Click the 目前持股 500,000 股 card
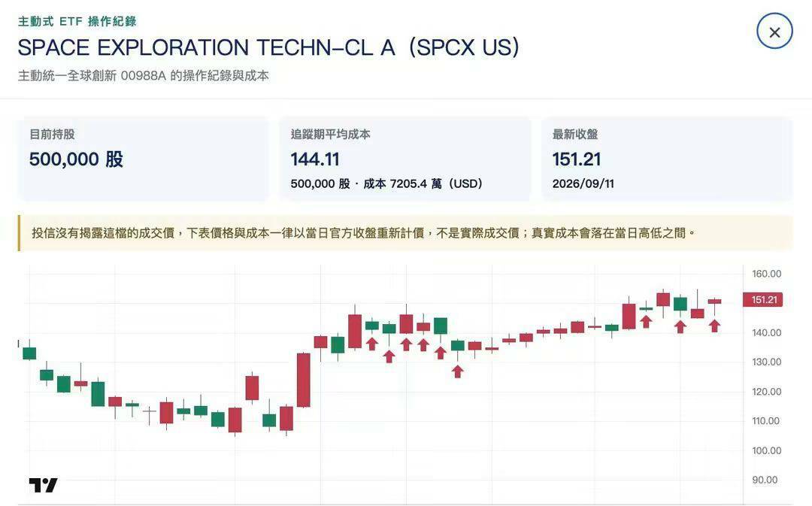This screenshot has height=506, width=812. [x=143, y=159]
